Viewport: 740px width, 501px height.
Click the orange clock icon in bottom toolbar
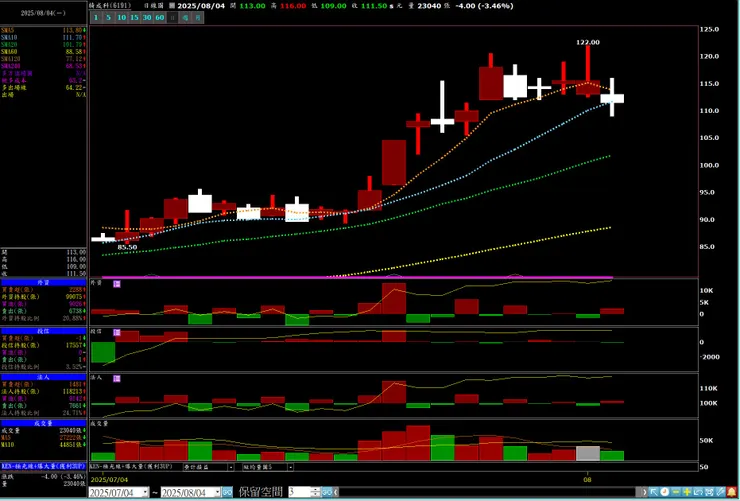(664, 492)
